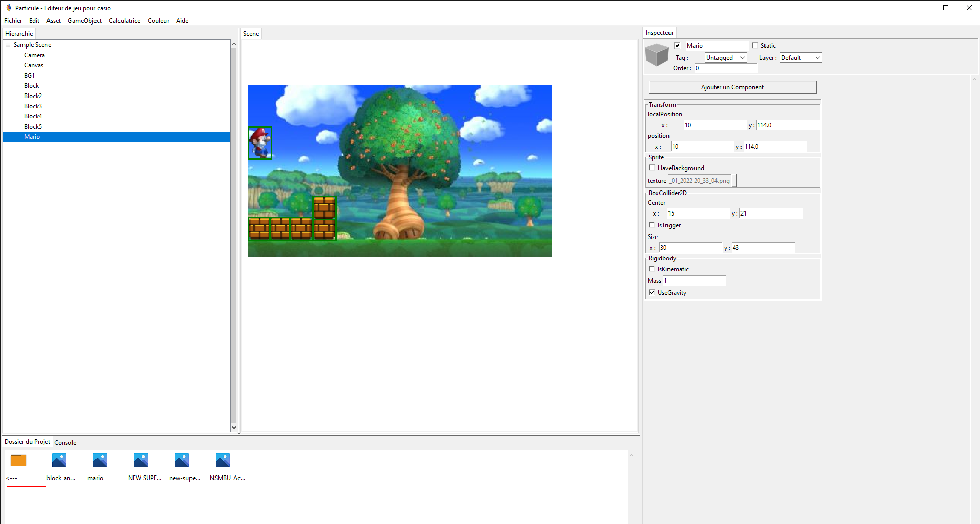
Task: Open the GameObject menu
Action: [85, 21]
